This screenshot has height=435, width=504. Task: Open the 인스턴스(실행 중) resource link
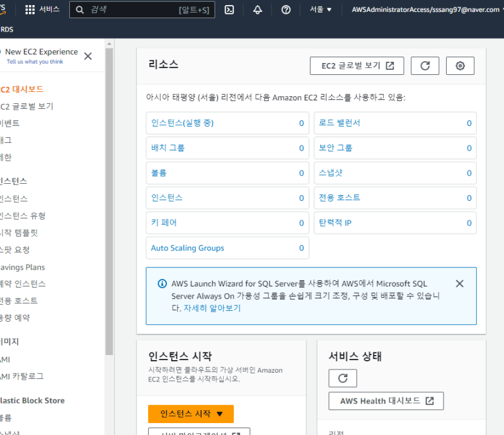coord(182,123)
